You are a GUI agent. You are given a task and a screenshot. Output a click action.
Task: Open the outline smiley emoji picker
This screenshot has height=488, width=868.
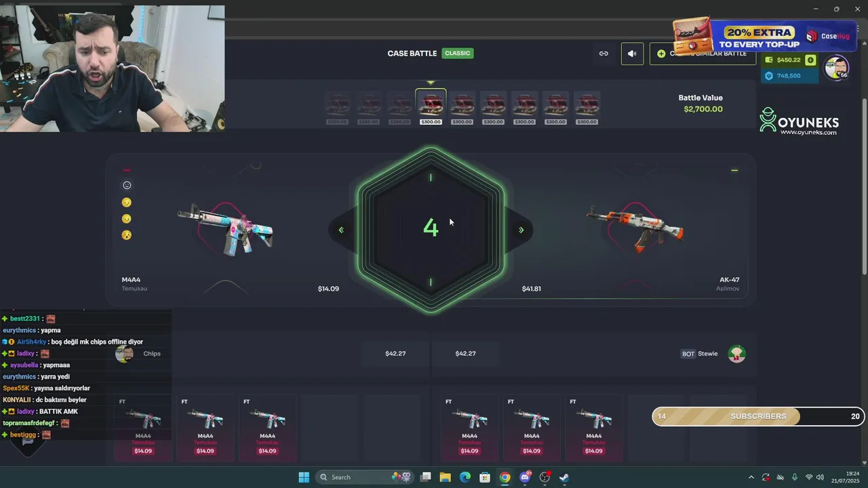pyautogui.click(x=127, y=185)
